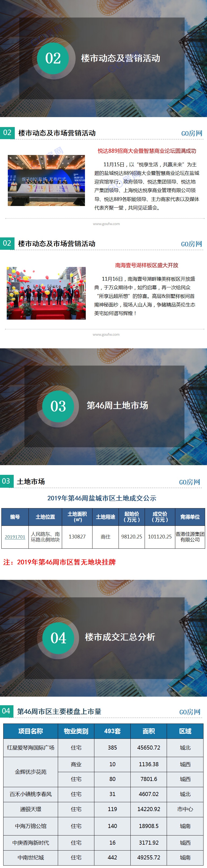
Task: Select the 楼市动态及营销活动 banner title
Action: pos(120,58)
